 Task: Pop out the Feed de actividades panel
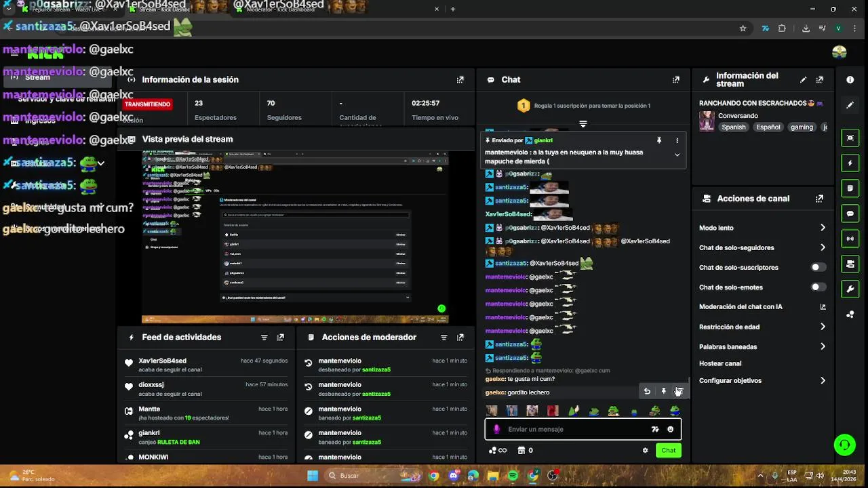click(x=281, y=337)
